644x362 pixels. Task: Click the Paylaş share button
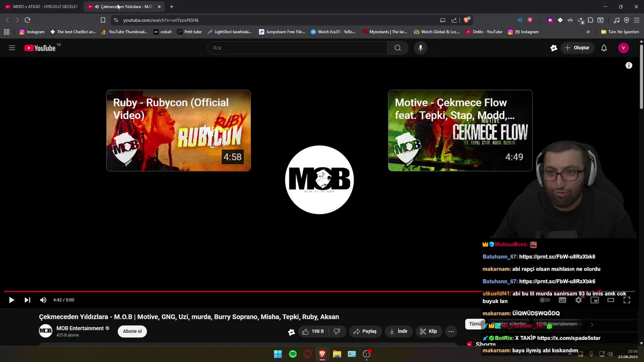(365, 331)
